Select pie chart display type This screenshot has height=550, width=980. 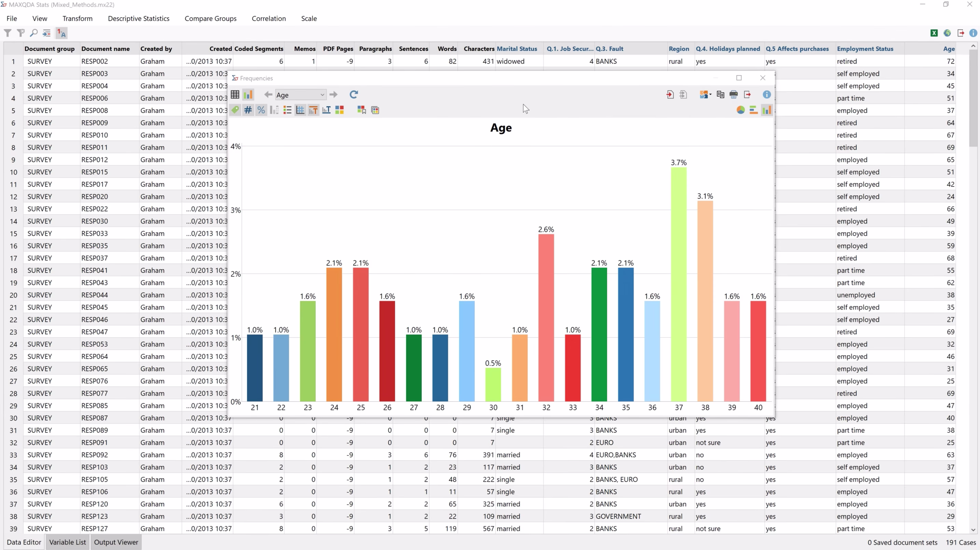pyautogui.click(x=740, y=110)
